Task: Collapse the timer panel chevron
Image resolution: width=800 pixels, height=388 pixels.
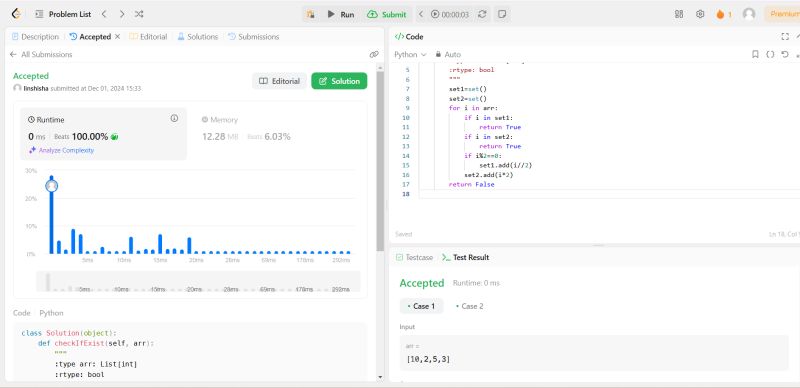Action: 421,14
